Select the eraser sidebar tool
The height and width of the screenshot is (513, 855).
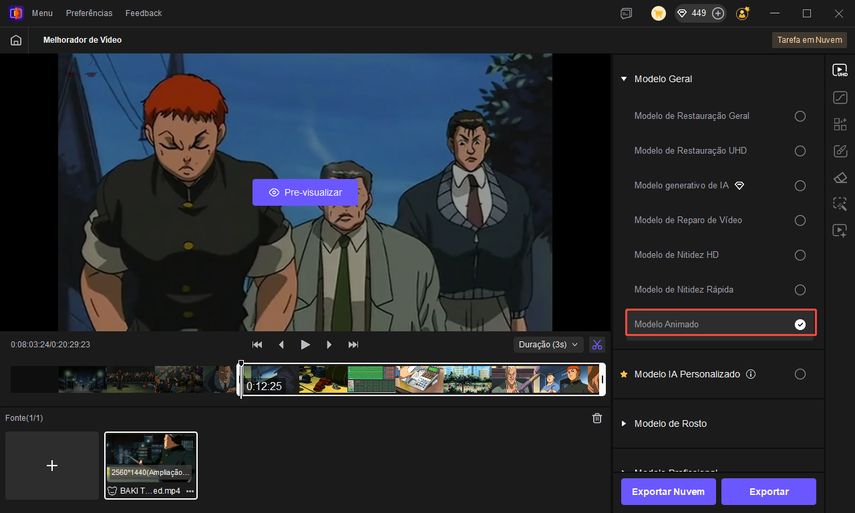click(x=840, y=178)
